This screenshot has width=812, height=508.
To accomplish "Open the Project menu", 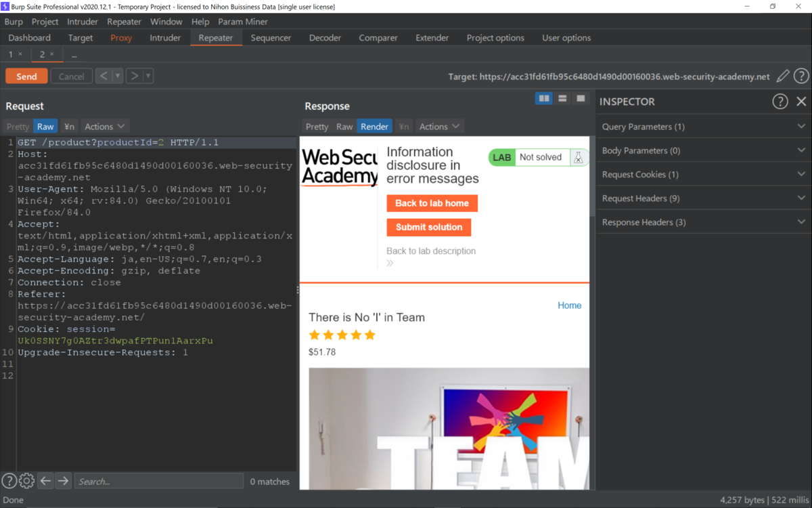I will point(45,22).
